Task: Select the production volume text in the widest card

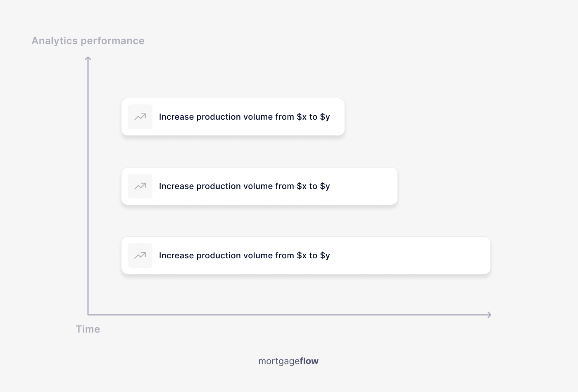Action: (244, 255)
